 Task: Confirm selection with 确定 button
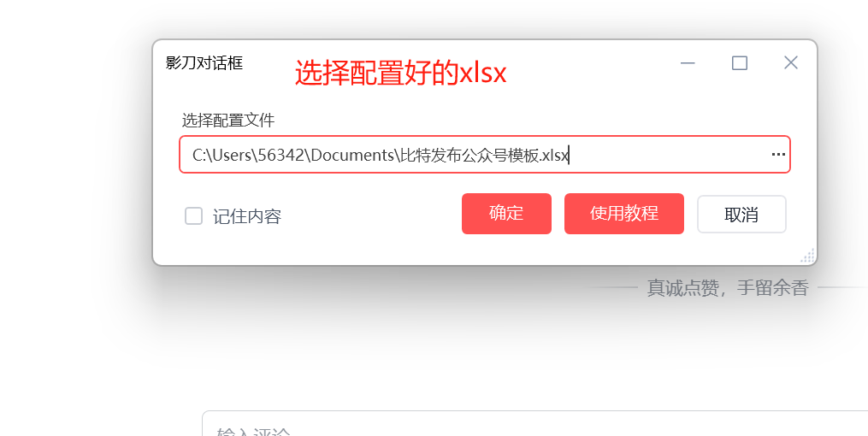pos(506,214)
